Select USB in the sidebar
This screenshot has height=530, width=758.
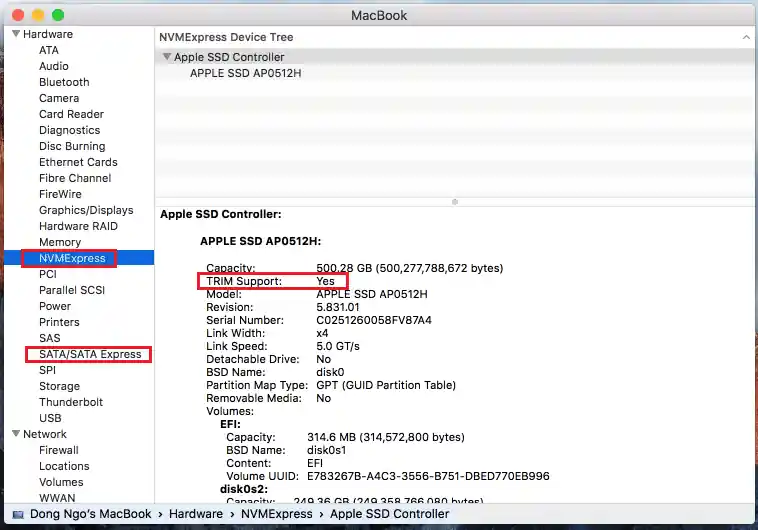50,418
